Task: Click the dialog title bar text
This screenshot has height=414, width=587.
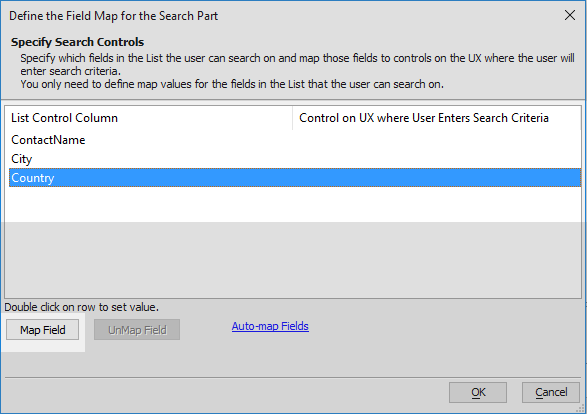Action: coord(113,16)
